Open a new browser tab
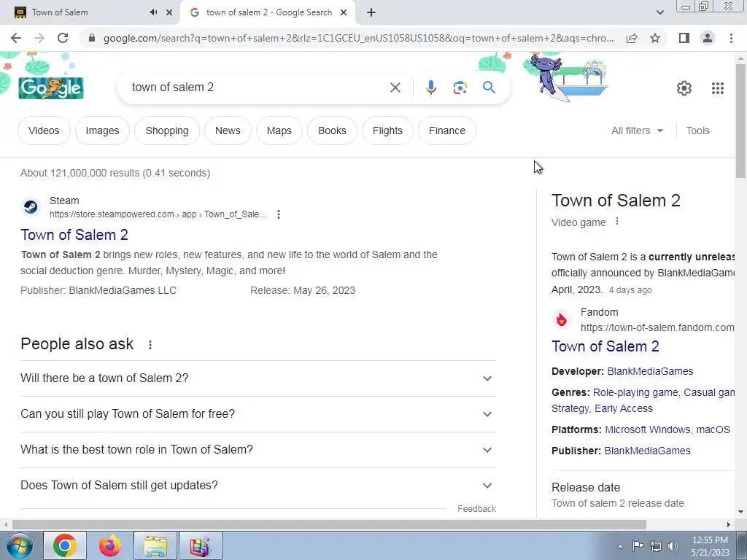Viewport: 747px width, 560px height. [x=371, y=13]
